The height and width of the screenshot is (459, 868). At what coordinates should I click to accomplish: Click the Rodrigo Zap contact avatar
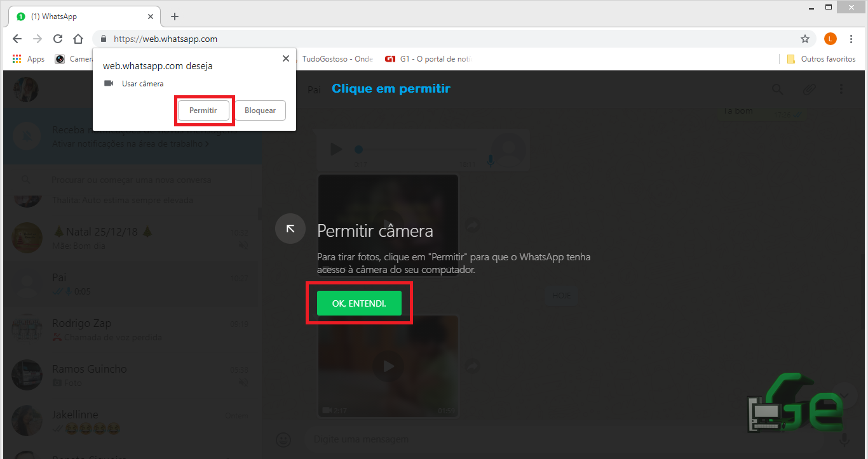[x=27, y=330]
